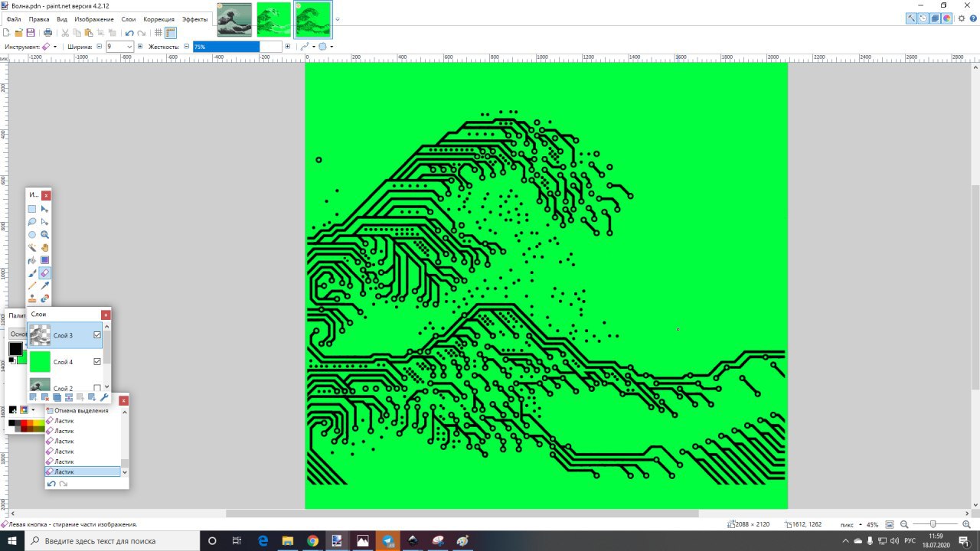Screen dimensions: 980x551
Task: Select the Pan hand tool
Action: 44,247
